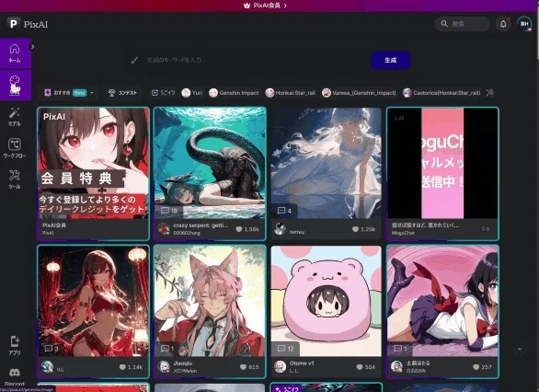Viewport: 539px width, 392px height.
Task: Click the magnifier icon in search box
Action: point(444,24)
